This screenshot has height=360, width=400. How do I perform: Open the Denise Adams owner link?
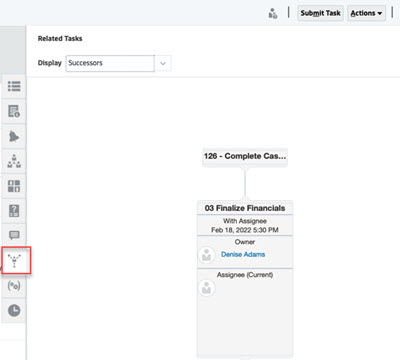[x=243, y=254]
